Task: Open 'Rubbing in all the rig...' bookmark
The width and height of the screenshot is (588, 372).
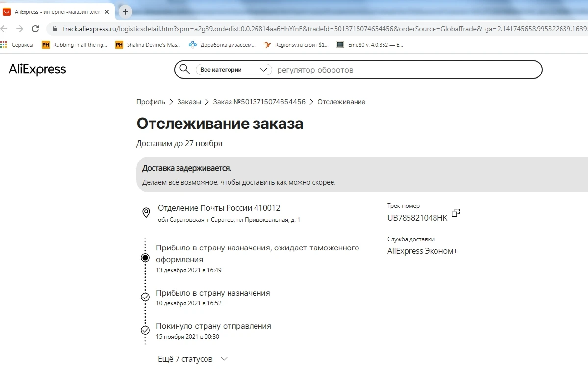Action: click(75, 45)
